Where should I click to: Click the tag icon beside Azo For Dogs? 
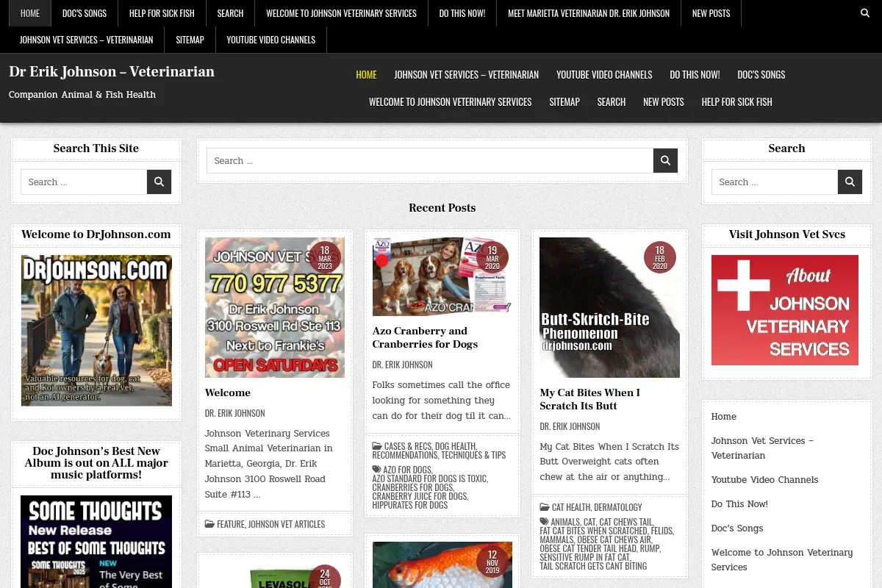pos(376,470)
